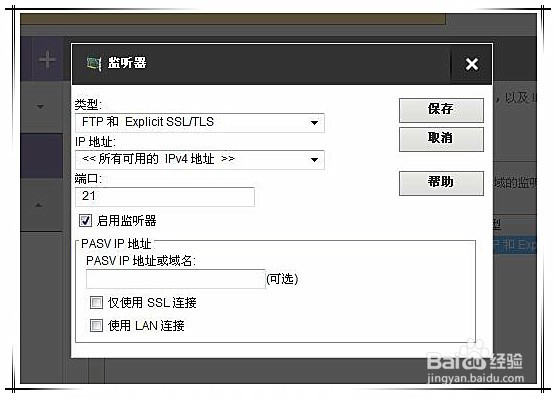Enable 使用 LAN 连接 checkbox

click(96, 325)
